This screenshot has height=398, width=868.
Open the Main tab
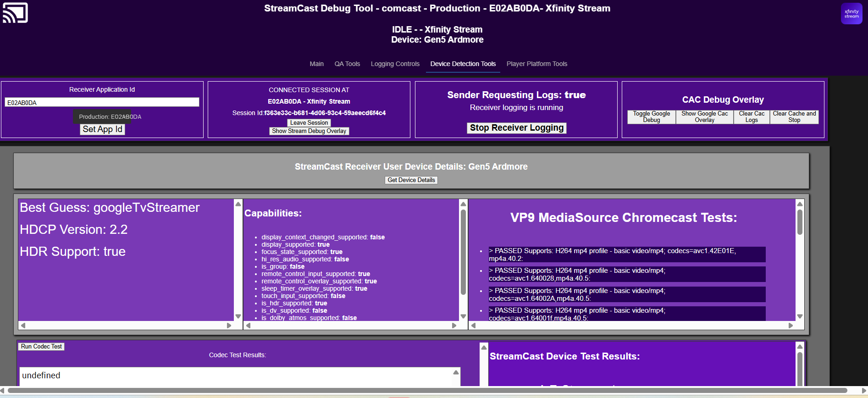pos(316,64)
